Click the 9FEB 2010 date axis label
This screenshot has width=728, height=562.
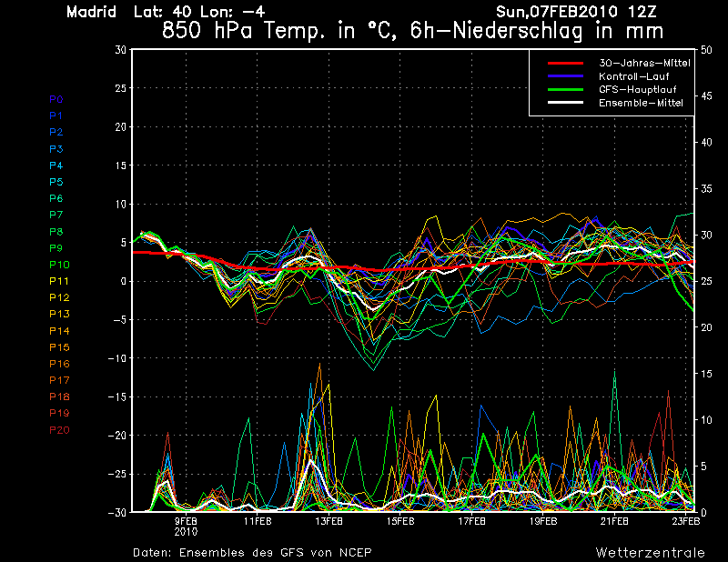tap(186, 526)
